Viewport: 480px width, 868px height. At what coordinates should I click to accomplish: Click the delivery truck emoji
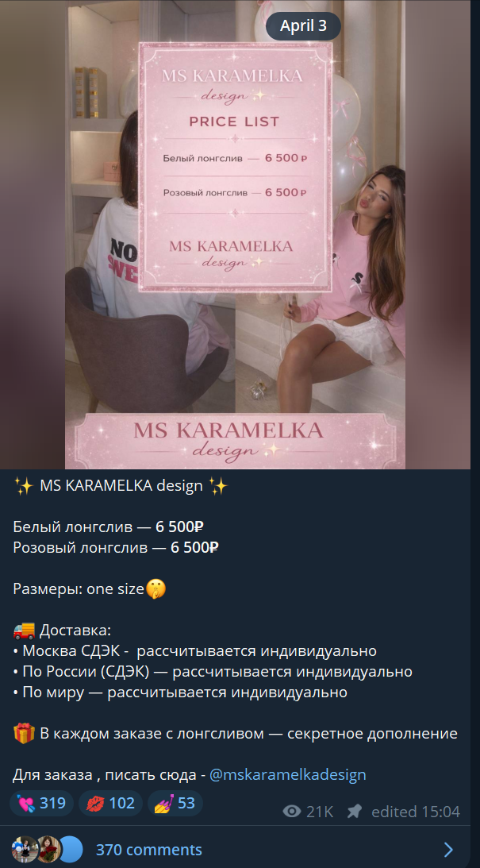tap(24, 630)
